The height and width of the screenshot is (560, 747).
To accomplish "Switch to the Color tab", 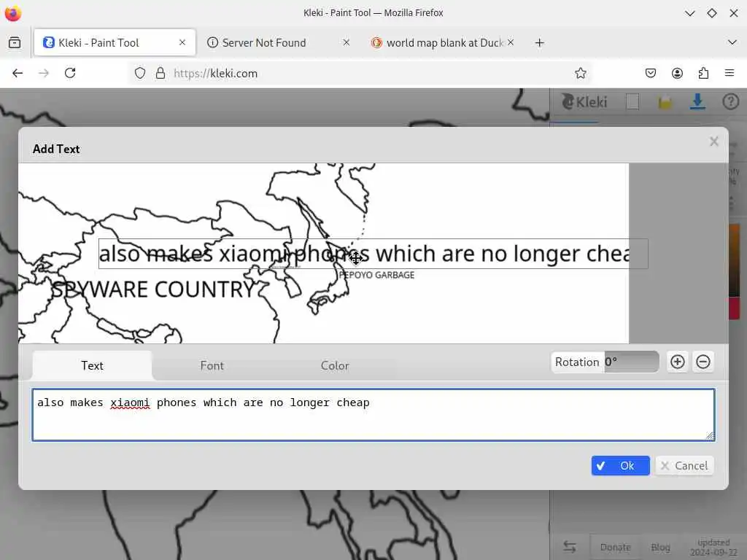I will click(335, 366).
